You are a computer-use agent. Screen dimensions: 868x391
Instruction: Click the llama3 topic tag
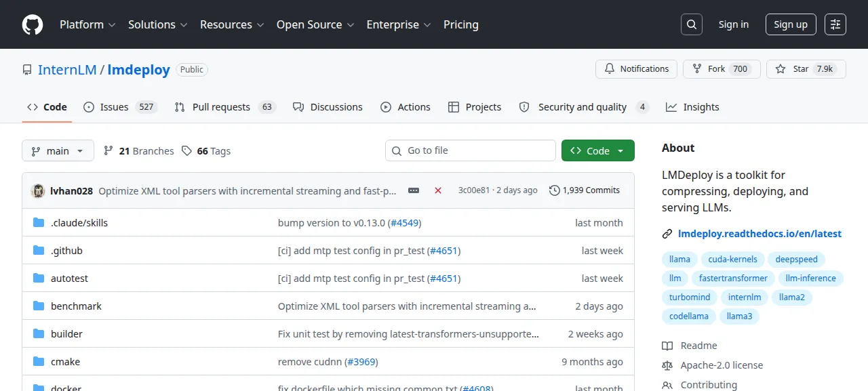(x=740, y=316)
